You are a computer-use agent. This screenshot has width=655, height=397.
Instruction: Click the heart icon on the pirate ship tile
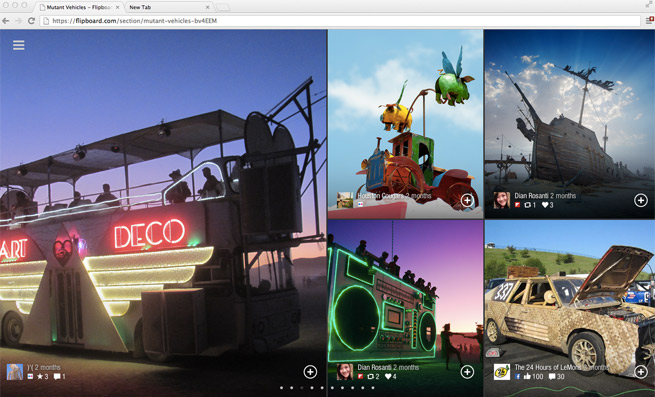pos(545,205)
